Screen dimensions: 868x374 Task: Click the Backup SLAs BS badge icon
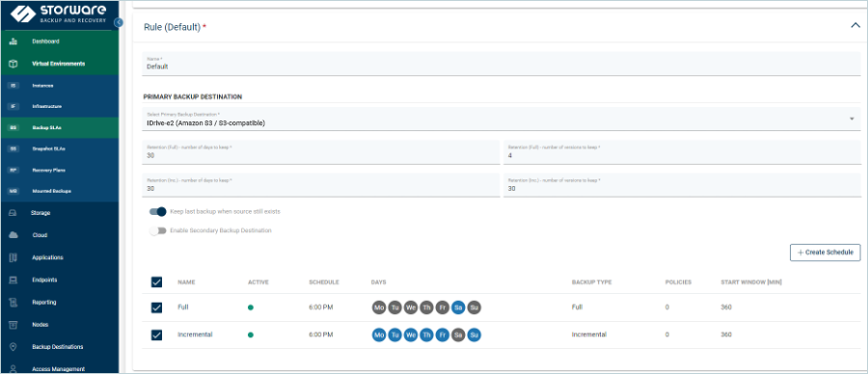pyautogui.click(x=14, y=128)
